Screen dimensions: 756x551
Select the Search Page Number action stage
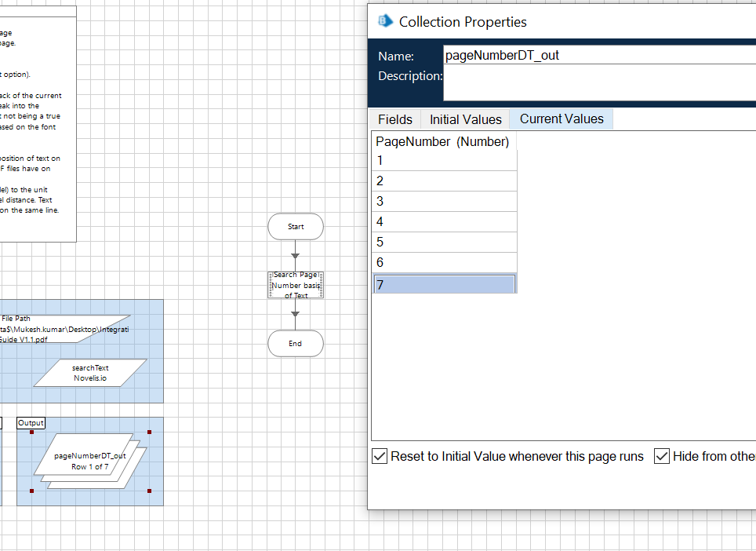[x=296, y=285]
